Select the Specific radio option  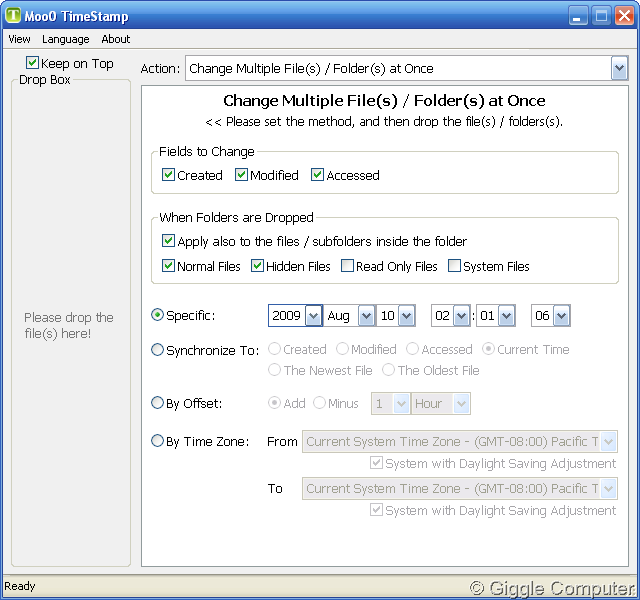pyautogui.click(x=157, y=315)
